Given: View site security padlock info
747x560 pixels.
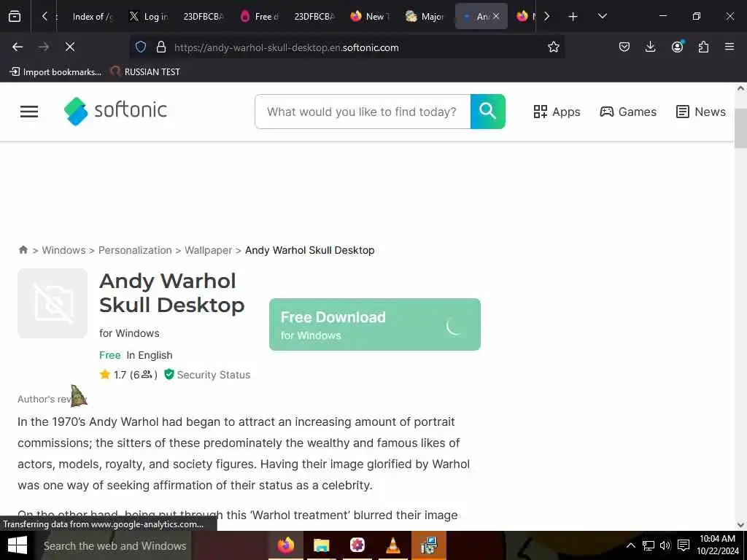Looking at the screenshot, I should pyautogui.click(x=161, y=47).
